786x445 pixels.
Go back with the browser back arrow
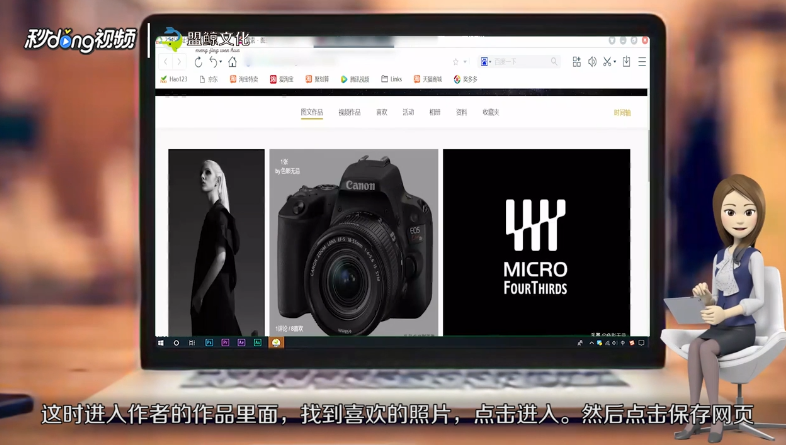pos(166,62)
